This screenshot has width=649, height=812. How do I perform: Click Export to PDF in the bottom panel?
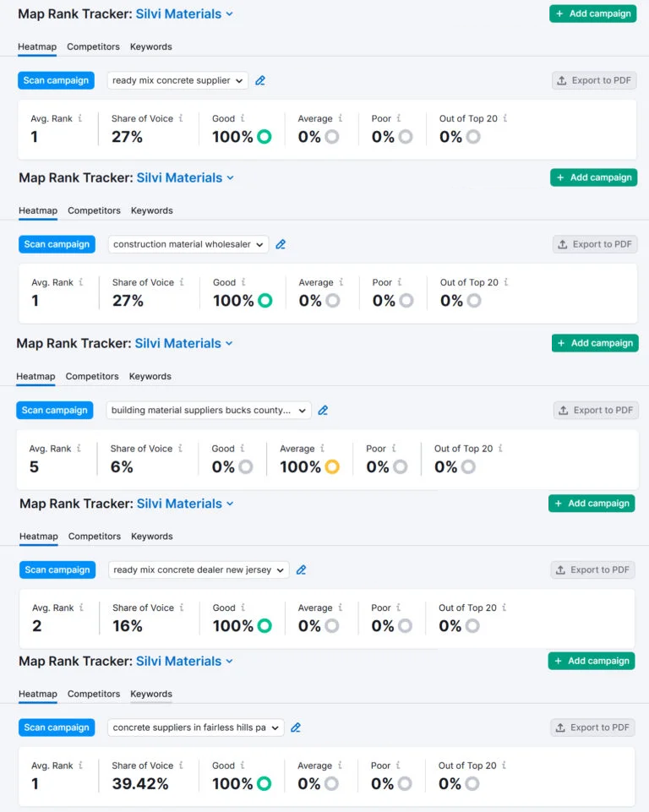[592, 728]
